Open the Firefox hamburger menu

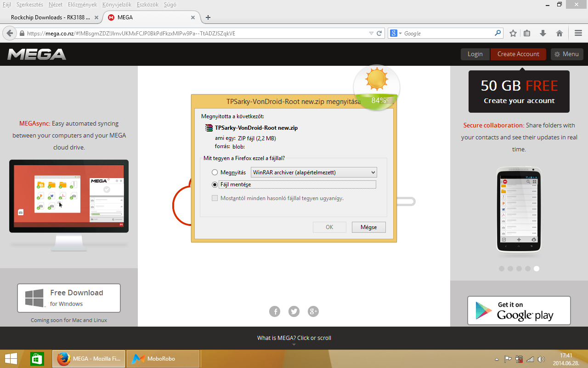tap(578, 33)
